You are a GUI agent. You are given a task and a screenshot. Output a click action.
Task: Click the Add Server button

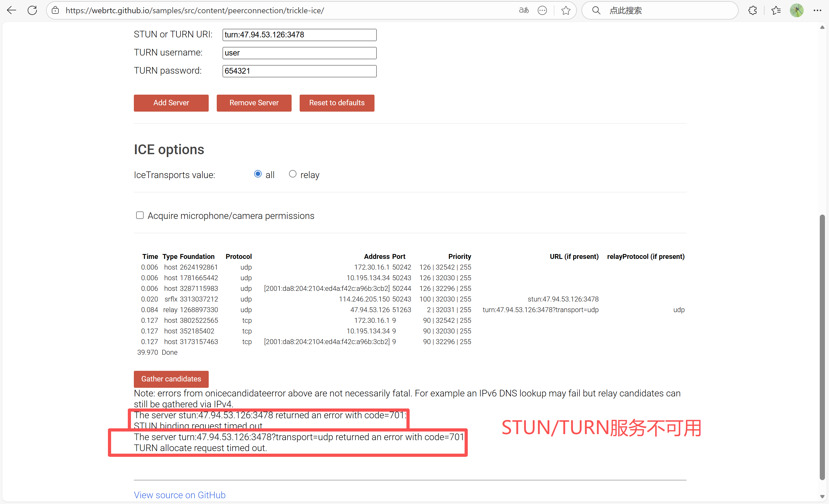(x=171, y=103)
